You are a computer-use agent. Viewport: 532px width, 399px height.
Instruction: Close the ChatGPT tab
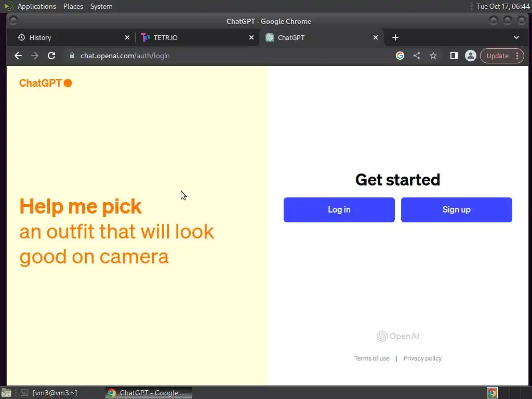[376, 37]
